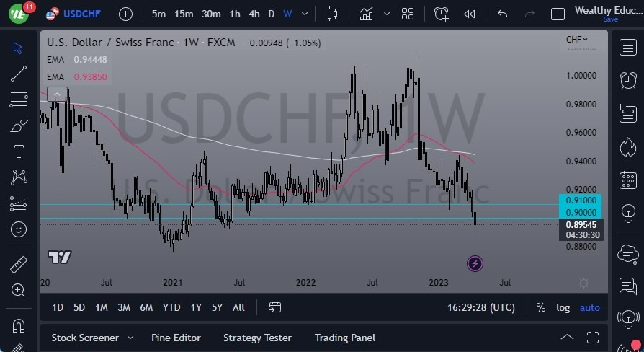Set date range to 5Y
This screenshot has width=644, height=352.
(x=217, y=307)
